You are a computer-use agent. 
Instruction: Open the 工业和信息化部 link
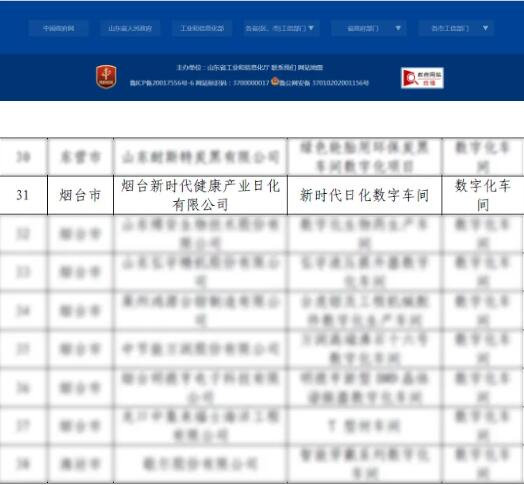click(x=202, y=28)
